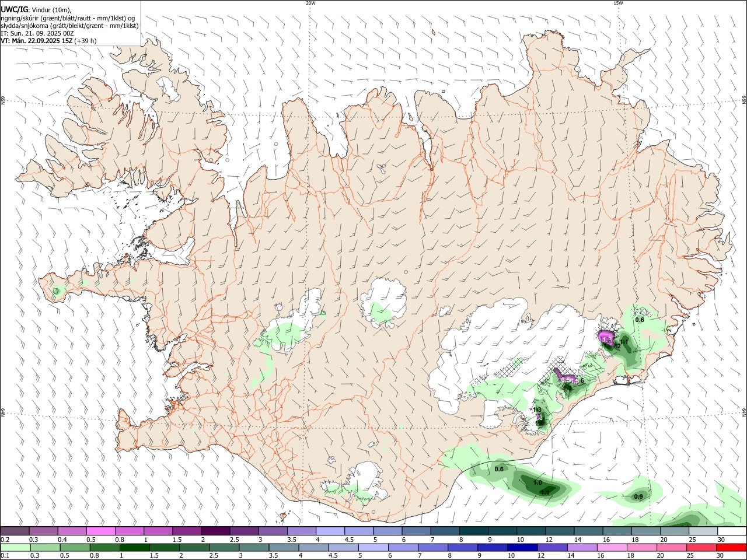Click the '14' label under upper legend row
The image size is (747, 560).
pyautogui.click(x=578, y=540)
